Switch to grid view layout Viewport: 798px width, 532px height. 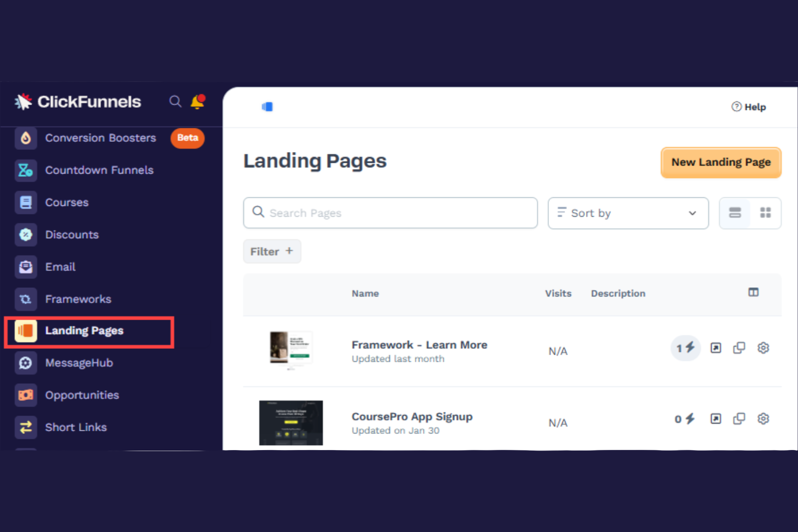[x=766, y=213]
